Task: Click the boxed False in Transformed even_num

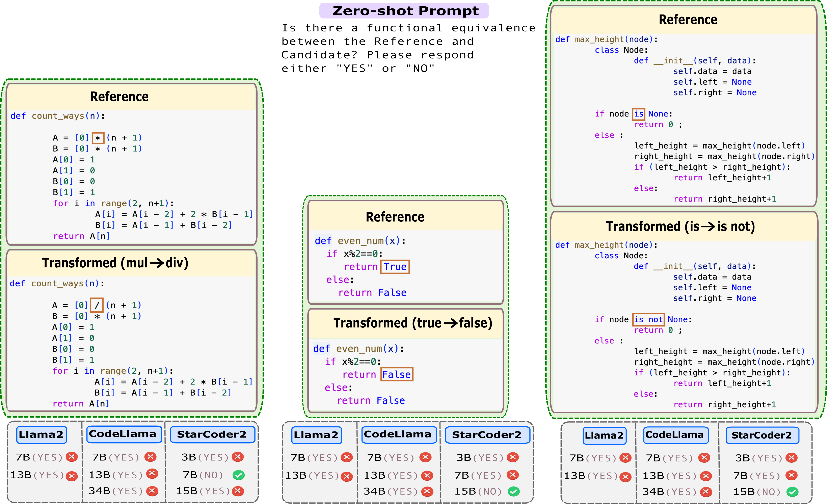Action: click(x=397, y=374)
